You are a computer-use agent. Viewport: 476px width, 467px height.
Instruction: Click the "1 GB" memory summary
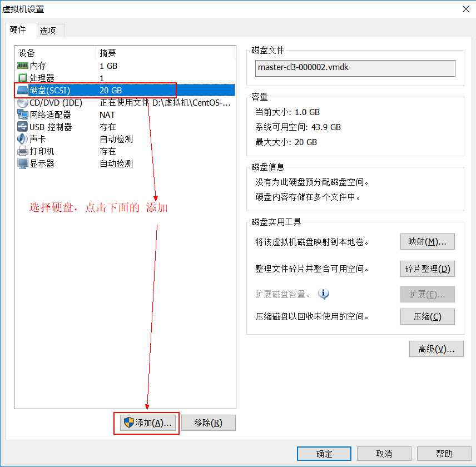(108, 66)
